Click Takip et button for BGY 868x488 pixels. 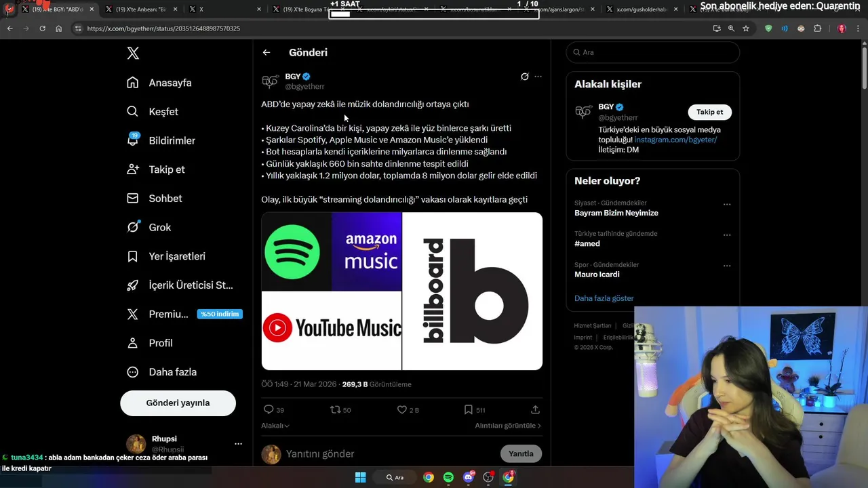pyautogui.click(x=710, y=112)
